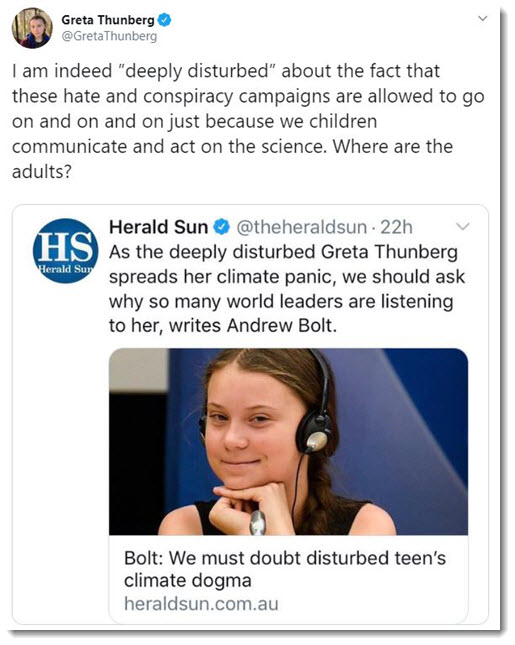Open the 'Bolt: We must doubt' headline
The height and width of the screenshot is (645, 515).
pyautogui.click(x=285, y=569)
